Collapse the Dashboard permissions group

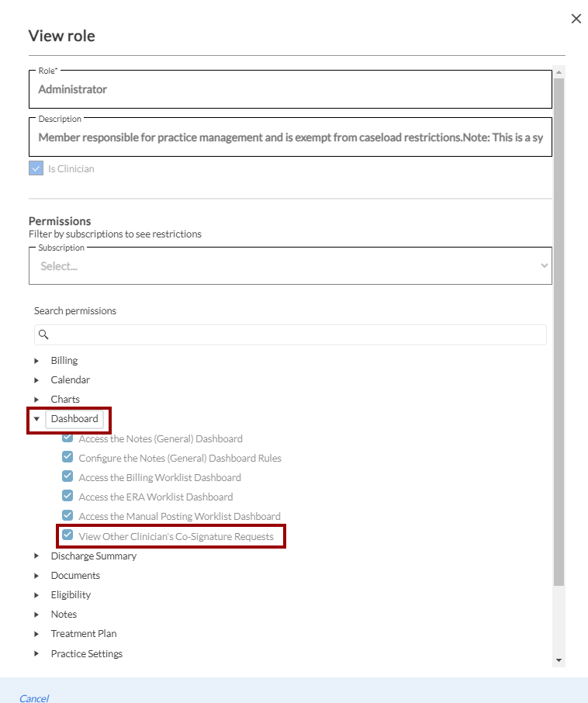click(x=36, y=419)
